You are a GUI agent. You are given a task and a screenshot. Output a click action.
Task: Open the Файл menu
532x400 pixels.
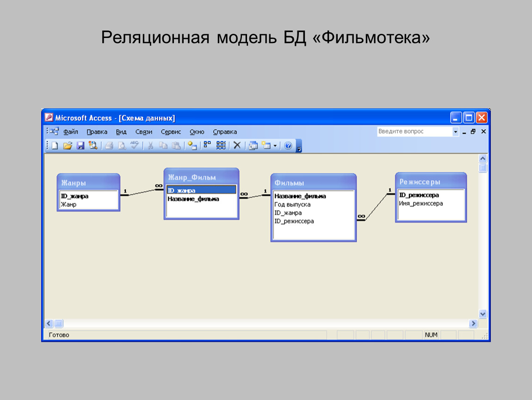click(70, 132)
